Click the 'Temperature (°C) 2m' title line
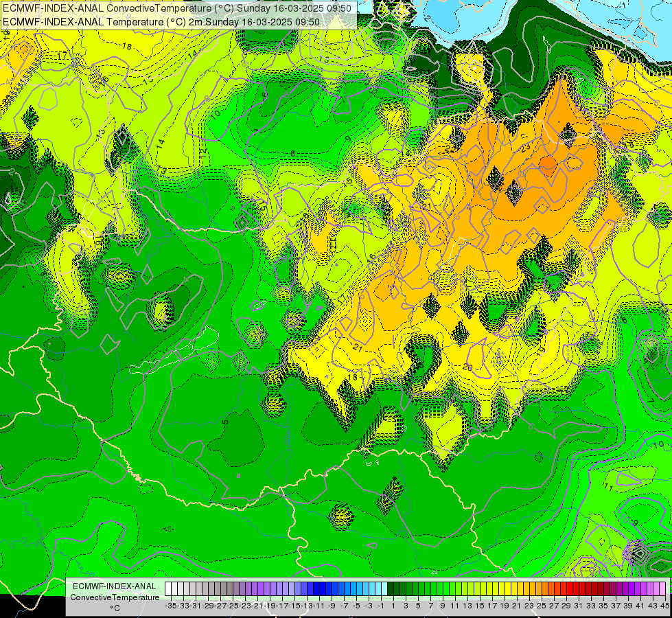 click(x=161, y=21)
